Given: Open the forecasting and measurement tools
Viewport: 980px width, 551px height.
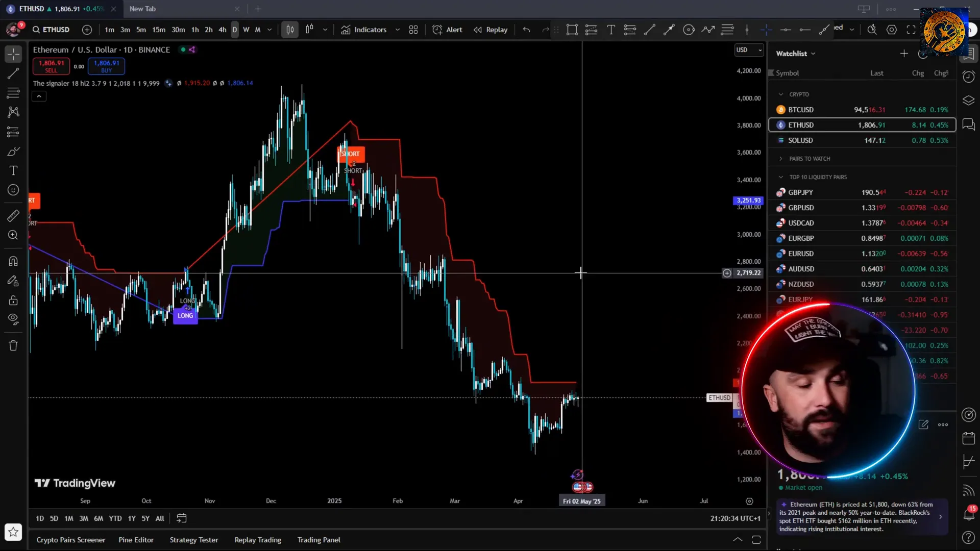Looking at the screenshot, I should click(x=13, y=132).
